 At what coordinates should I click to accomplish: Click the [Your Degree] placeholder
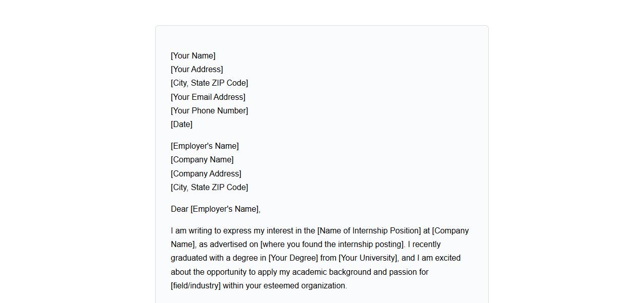(293, 258)
